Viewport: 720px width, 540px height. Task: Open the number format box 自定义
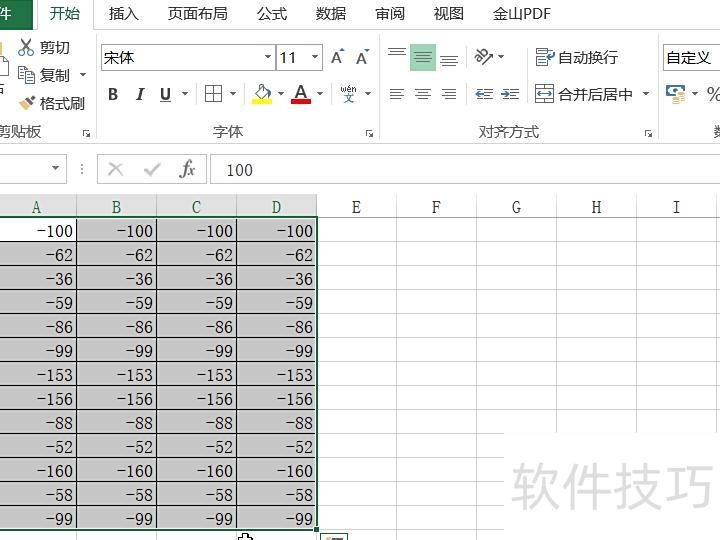pos(692,58)
